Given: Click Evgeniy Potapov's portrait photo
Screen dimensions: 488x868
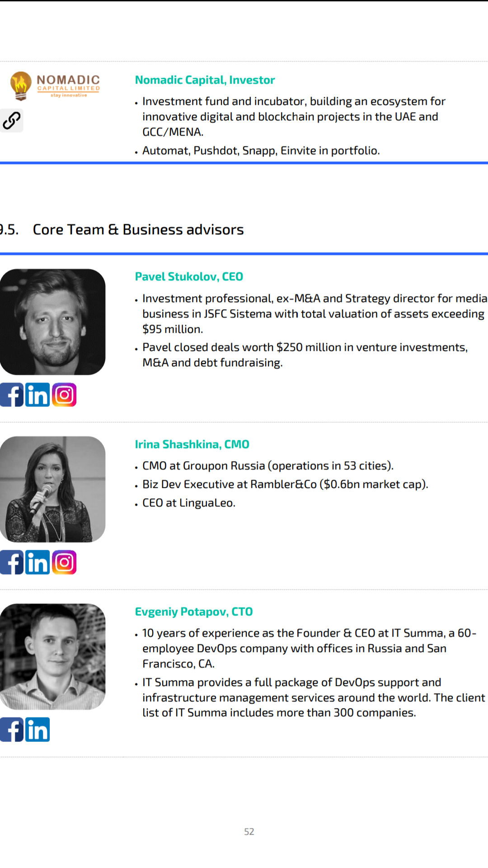Looking at the screenshot, I should click(52, 656).
